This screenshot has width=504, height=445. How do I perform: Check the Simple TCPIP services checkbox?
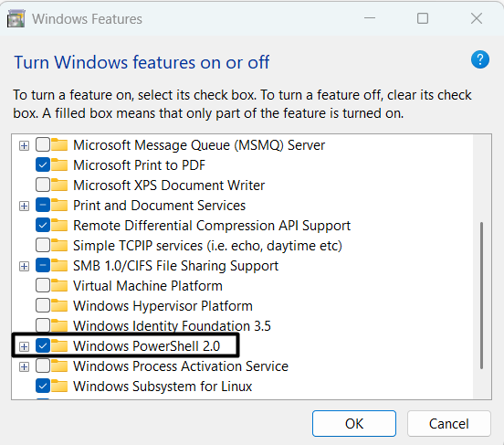pyautogui.click(x=43, y=245)
